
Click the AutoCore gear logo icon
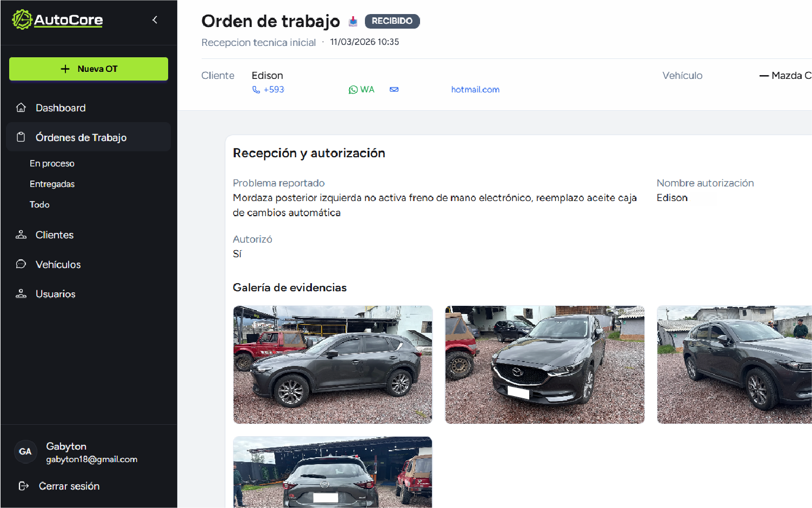coord(22,19)
